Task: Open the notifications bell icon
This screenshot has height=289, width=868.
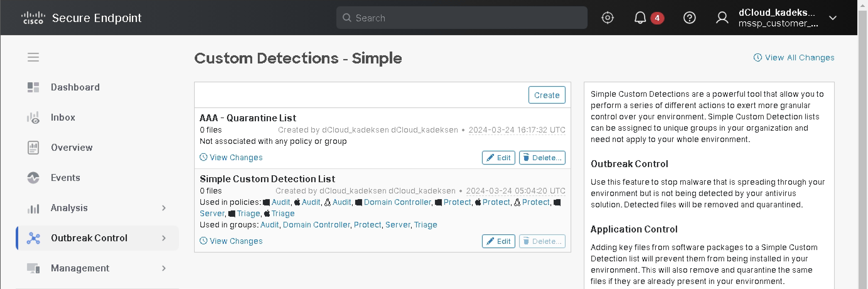Action: coord(640,18)
